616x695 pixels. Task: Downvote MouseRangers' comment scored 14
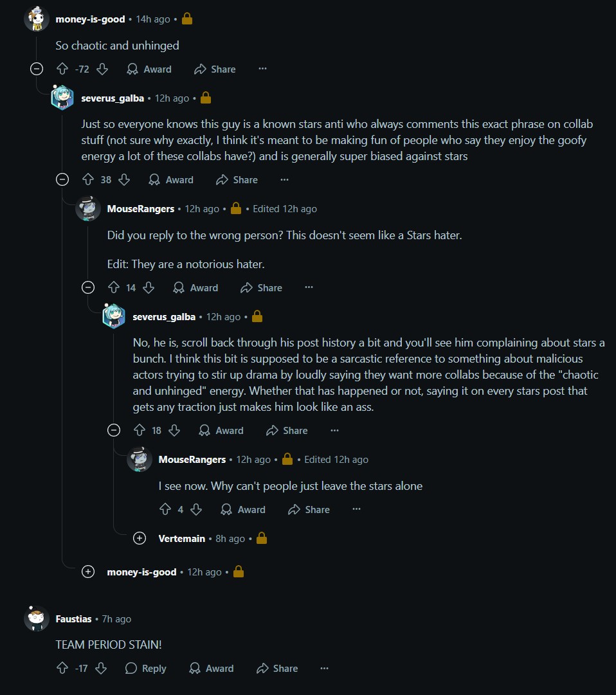(149, 287)
